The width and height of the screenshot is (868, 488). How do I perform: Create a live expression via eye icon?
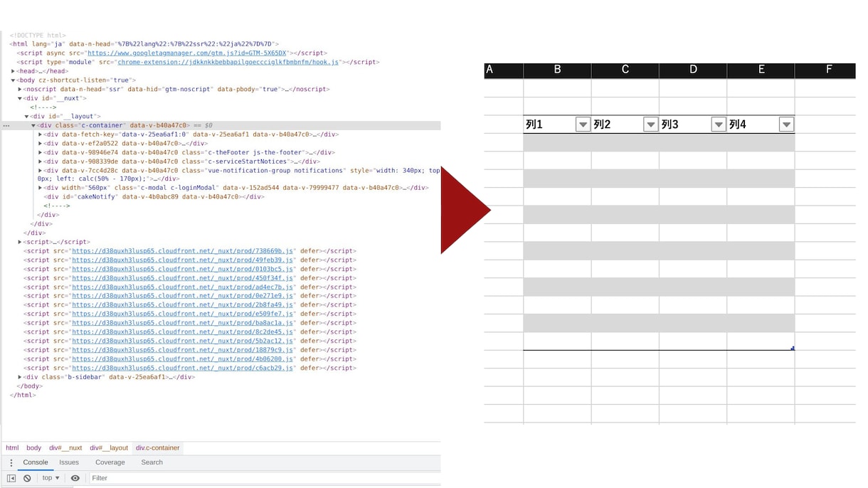[75, 478]
